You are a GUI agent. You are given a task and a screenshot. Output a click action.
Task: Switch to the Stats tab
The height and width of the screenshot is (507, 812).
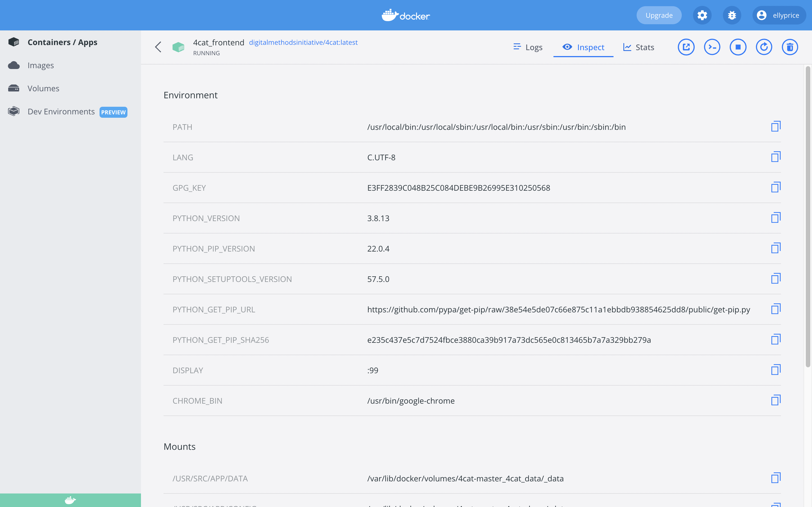pyautogui.click(x=638, y=47)
